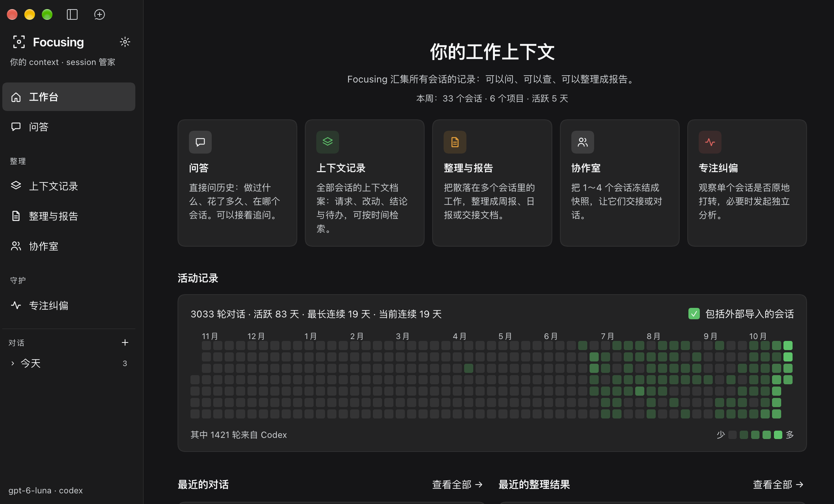
Task: Go to 整理与报告 in sidebar
Action: 69,216
